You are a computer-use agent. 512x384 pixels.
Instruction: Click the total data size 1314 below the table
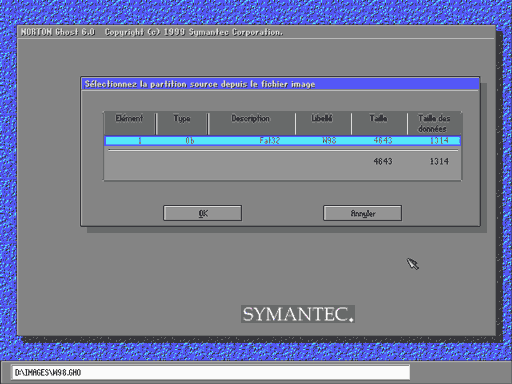pyautogui.click(x=439, y=162)
